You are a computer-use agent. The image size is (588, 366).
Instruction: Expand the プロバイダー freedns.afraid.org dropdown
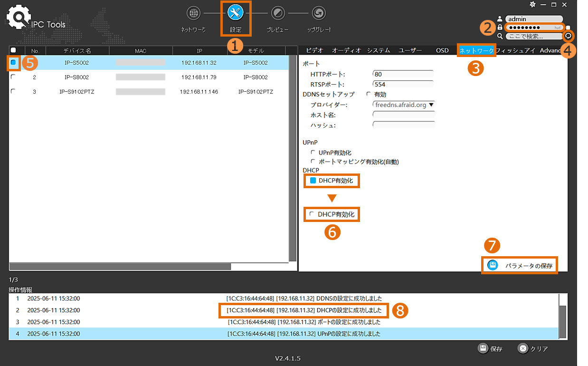click(x=404, y=105)
